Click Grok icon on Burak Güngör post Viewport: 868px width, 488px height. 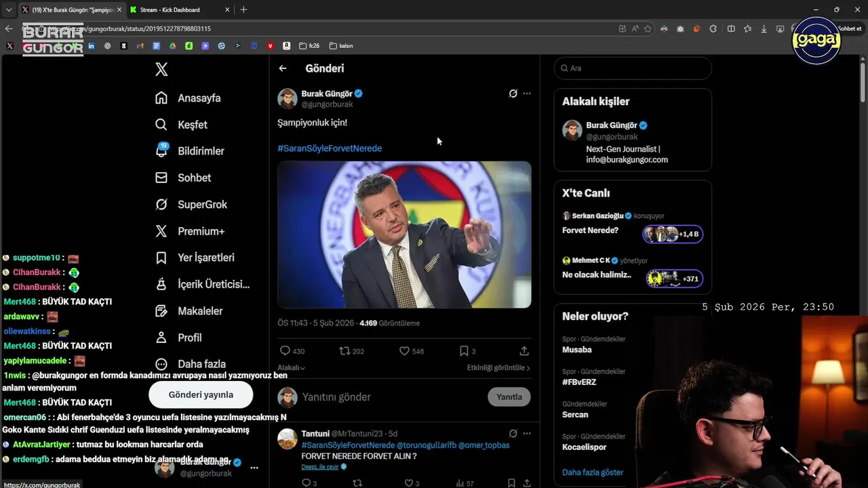513,94
